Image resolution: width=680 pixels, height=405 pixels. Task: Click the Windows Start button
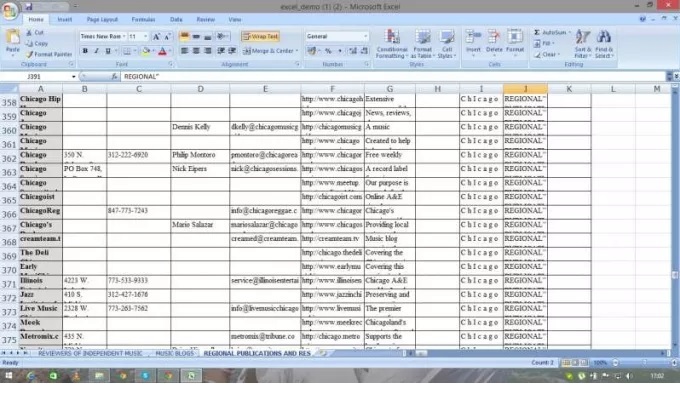click(x=9, y=376)
